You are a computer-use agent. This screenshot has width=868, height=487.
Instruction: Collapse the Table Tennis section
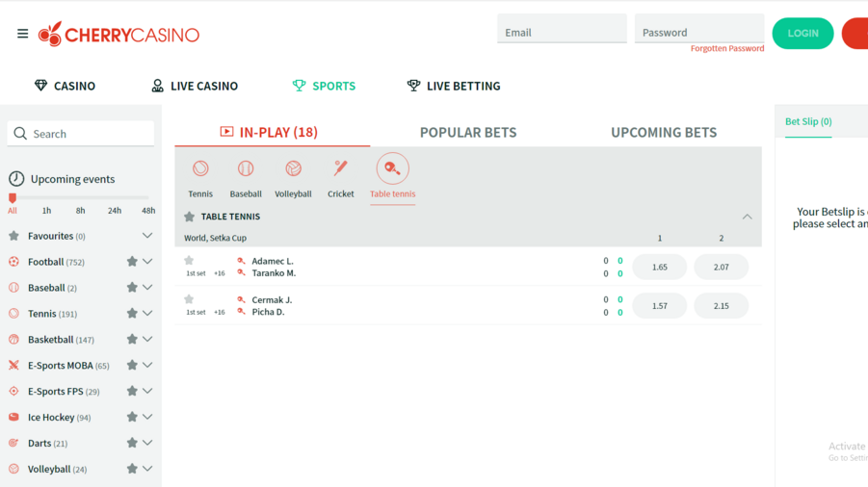tap(747, 217)
